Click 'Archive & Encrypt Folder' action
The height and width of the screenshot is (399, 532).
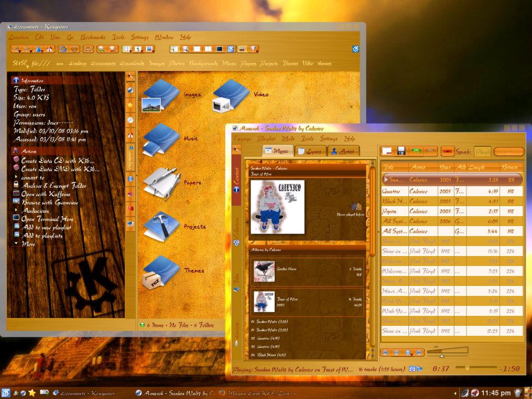54,186
